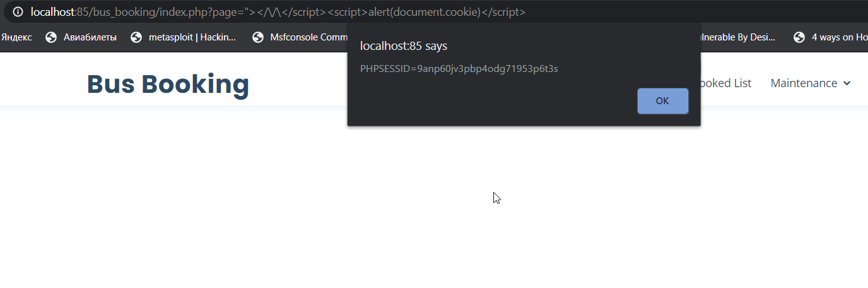868x288 pixels.
Task: Open the metasploit | Hackin... bookmark label
Action: tap(192, 37)
